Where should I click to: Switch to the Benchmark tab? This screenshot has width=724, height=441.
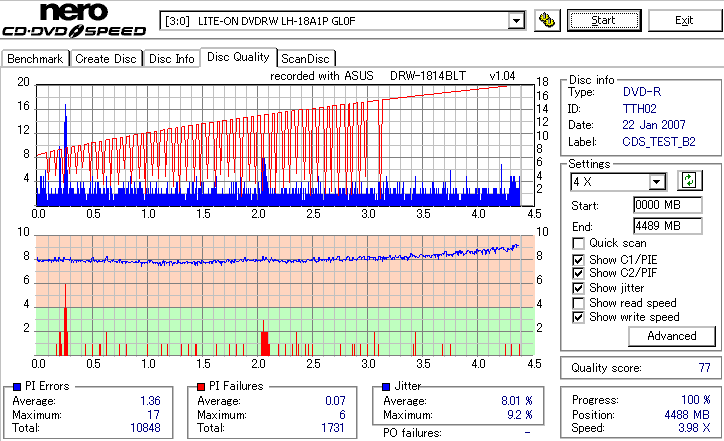[35, 59]
